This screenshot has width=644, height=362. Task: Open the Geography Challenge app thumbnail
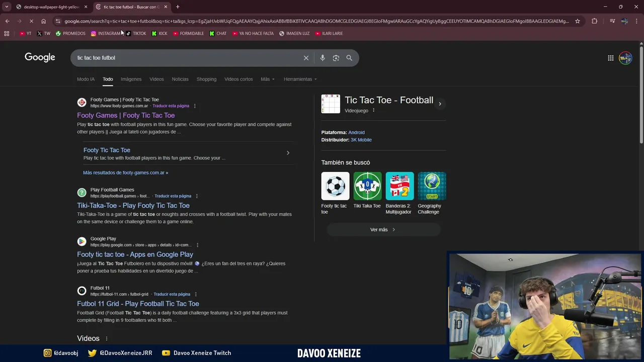coord(432,186)
